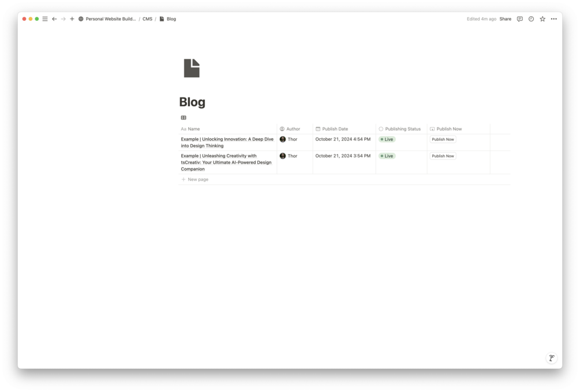Click the large page icon above Blog
580x392 pixels.
(192, 68)
